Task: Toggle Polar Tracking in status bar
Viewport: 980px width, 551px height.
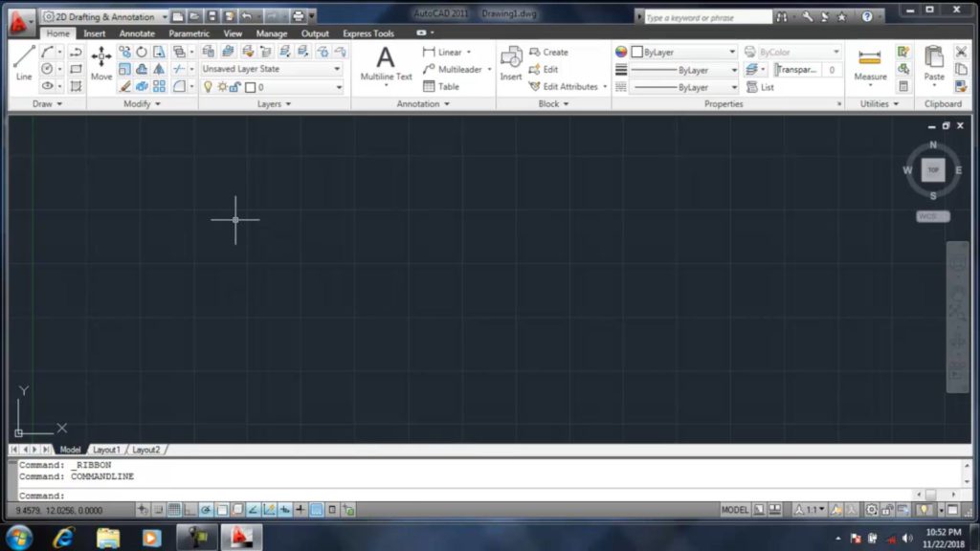Action: point(206,511)
